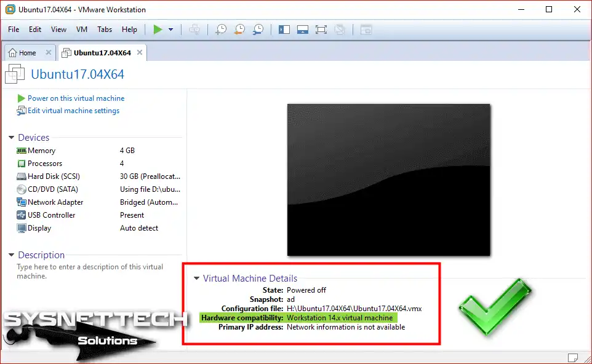This screenshot has width=592, height=364.
Task: Select the Processors device row
Action: [x=99, y=164]
